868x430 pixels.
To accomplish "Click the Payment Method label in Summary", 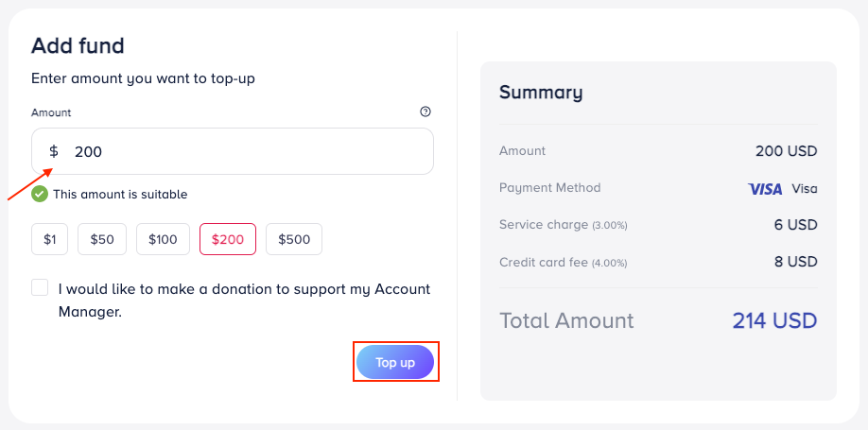I will click(549, 188).
